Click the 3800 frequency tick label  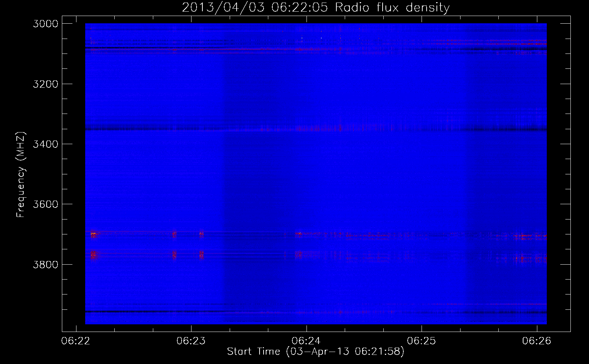46,264
